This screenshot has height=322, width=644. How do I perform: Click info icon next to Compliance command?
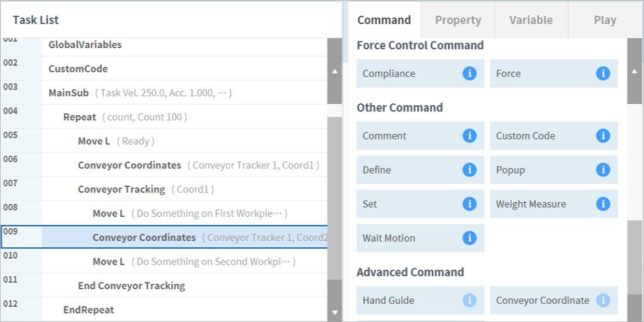469,74
